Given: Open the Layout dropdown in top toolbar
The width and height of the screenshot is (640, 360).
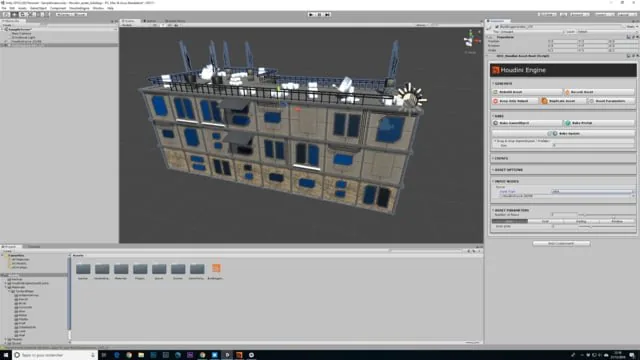Looking at the screenshot, I should [x=626, y=14].
